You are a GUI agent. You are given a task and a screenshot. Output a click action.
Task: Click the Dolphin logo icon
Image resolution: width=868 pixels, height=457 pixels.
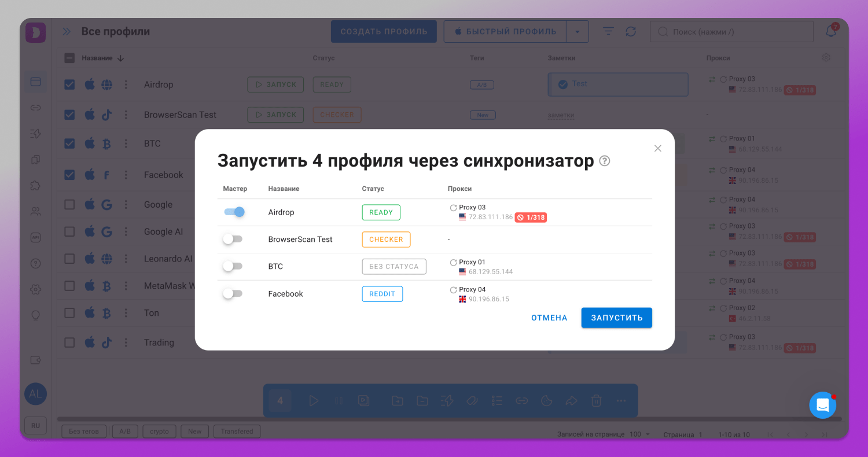point(35,32)
